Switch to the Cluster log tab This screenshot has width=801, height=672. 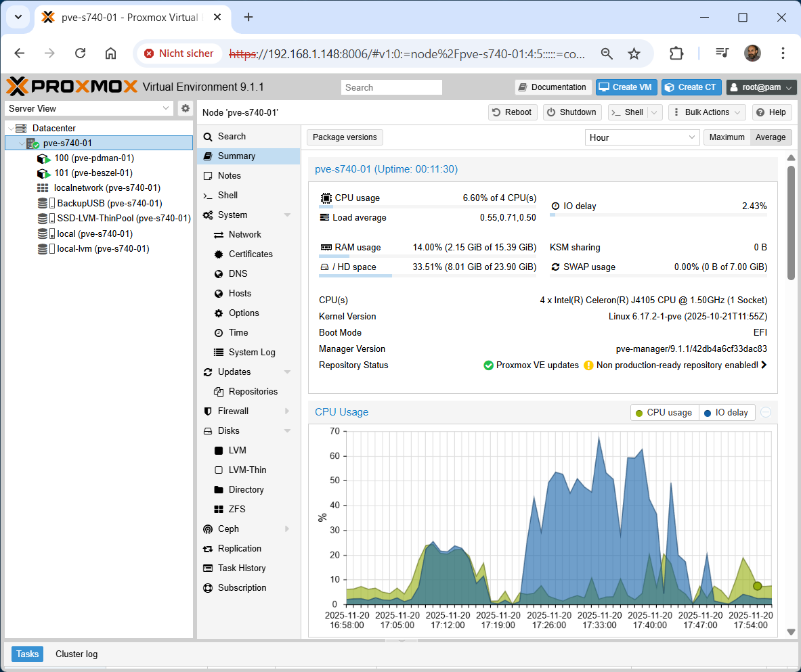77,654
